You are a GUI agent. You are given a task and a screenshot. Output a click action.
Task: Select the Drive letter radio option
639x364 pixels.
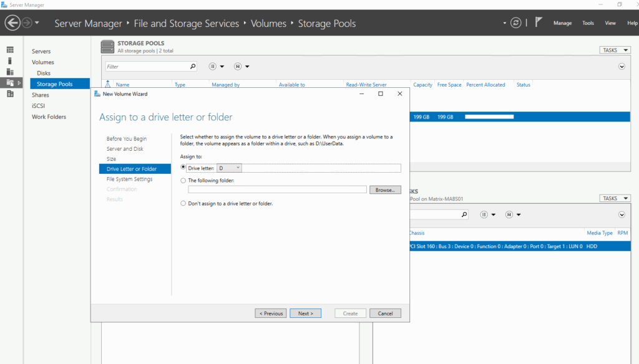[x=183, y=167]
